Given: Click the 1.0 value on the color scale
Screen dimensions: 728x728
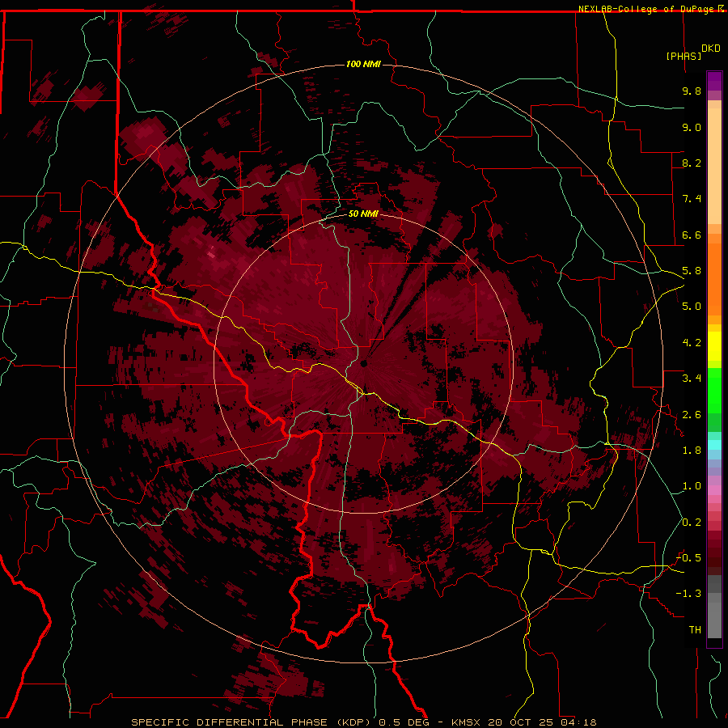Looking at the screenshot, I should [692, 486].
